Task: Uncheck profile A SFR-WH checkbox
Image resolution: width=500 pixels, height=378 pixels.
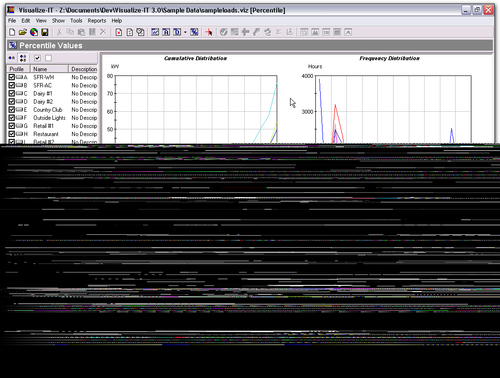Action: pos(12,77)
